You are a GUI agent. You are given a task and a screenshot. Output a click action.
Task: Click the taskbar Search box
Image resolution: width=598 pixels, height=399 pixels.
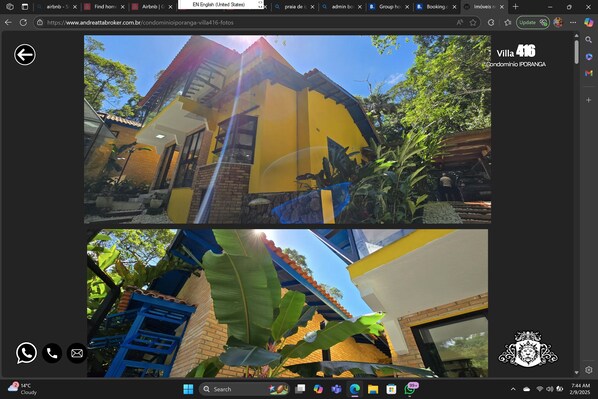[x=244, y=389]
